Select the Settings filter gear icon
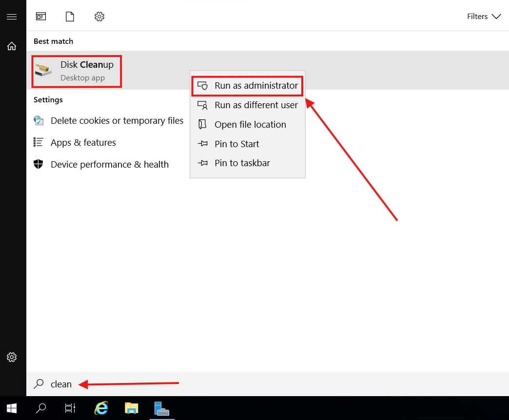This screenshot has height=420, width=509. click(x=99, y=17)
